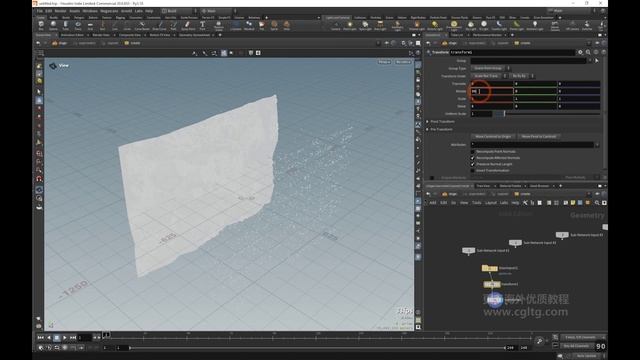
Task: Add a Camera from the lights shelf
Action: (x=336, y=26)
